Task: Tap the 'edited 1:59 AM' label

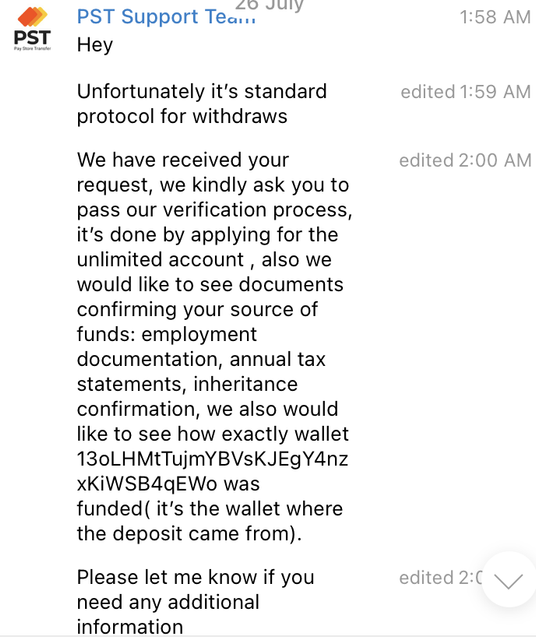Action: (466, 92)
